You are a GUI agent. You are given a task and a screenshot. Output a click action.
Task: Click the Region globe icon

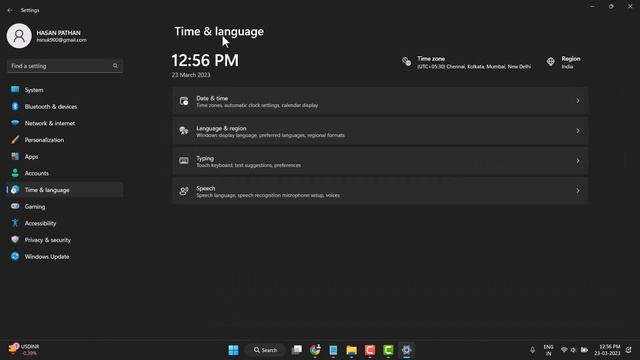coord(551,62)
